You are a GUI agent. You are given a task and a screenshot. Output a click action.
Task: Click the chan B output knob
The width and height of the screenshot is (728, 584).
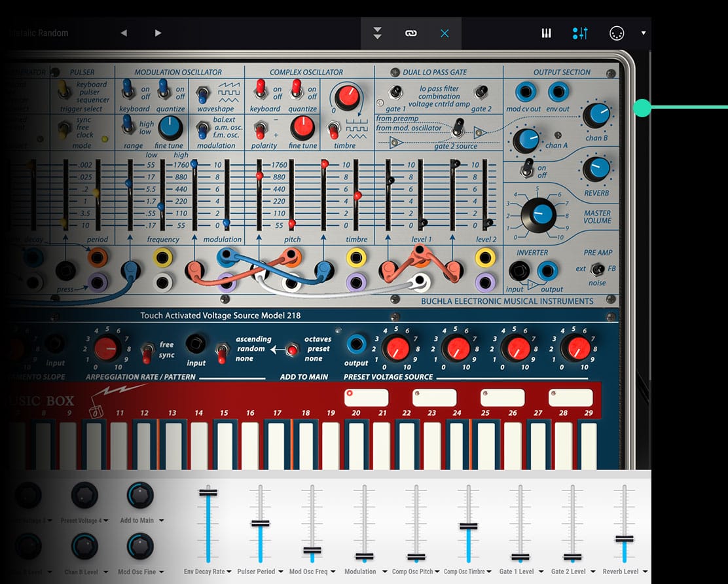tap(596, 115)
